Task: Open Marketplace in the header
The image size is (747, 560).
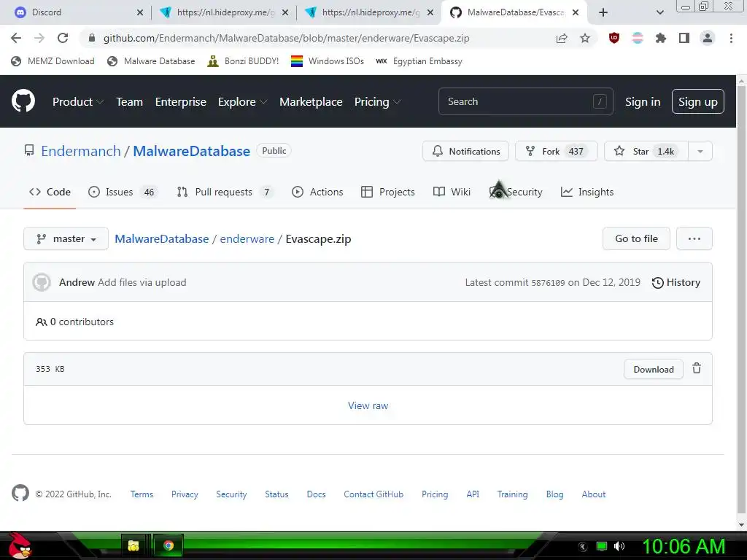Action: (x=311, y=101)
